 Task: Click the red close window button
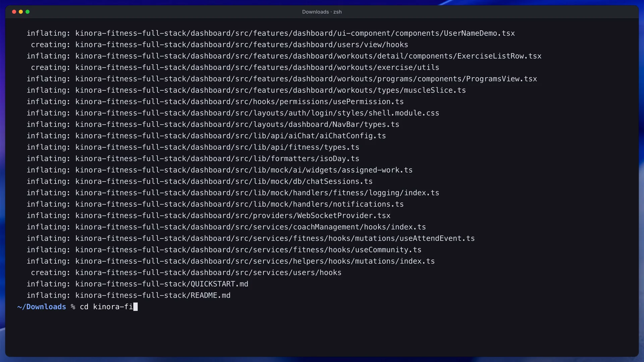pos(14,12)
